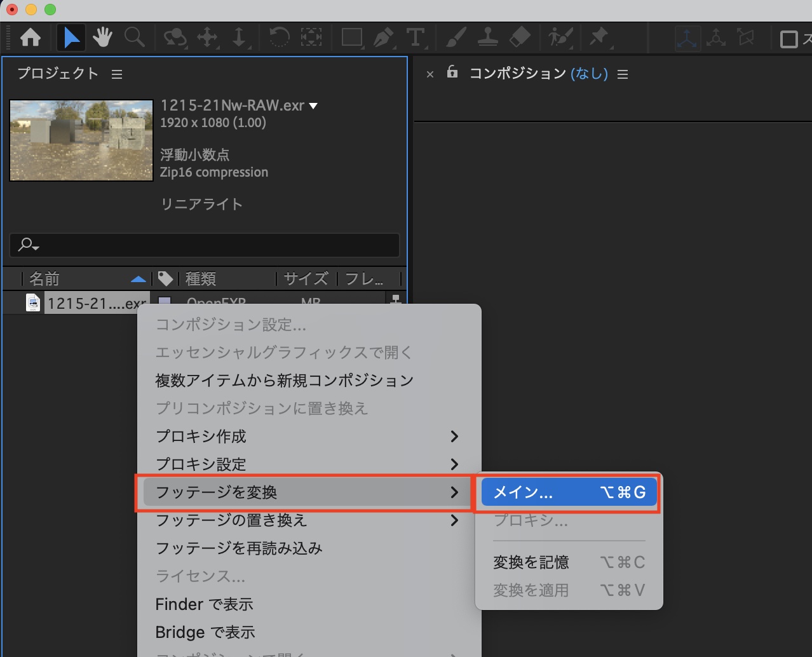Image resolution: width=812 pixels, height=657 pixels.
Task: Select the Pen tool
Action: click(383, 38)
